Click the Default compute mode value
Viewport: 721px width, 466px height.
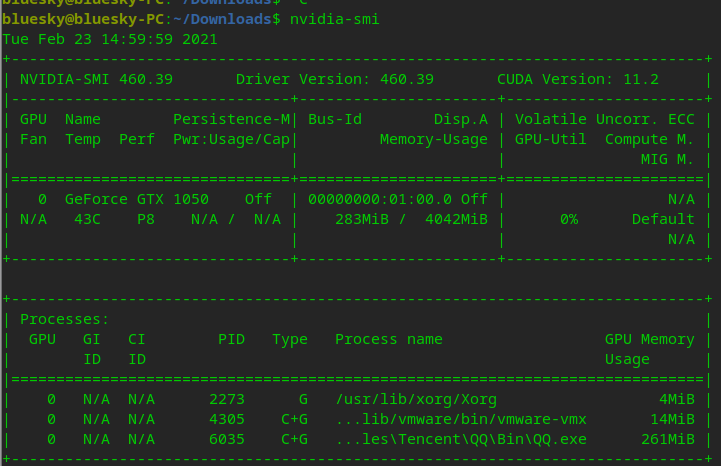tap(663, 219)
